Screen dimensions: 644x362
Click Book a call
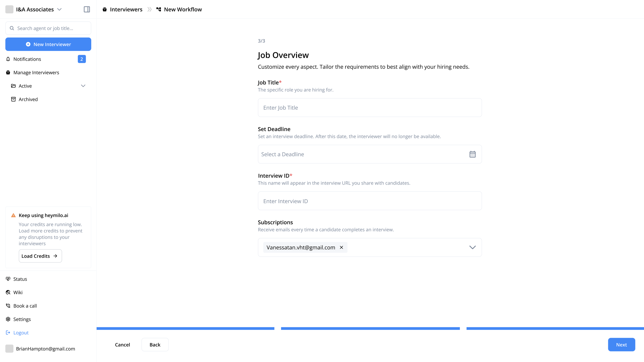[x=25, y=306]
